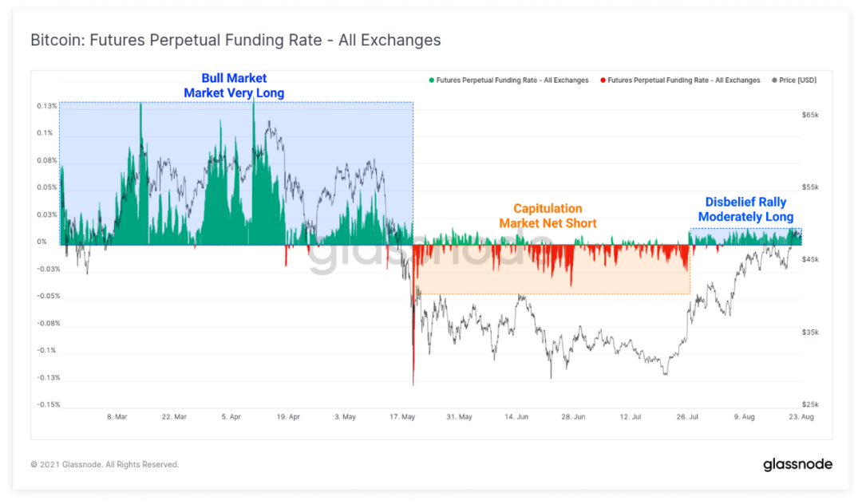Viewport: 862px width, 504px height.
Task: Click the 0.13% funding rate axis label
Action: click(47, 106)
